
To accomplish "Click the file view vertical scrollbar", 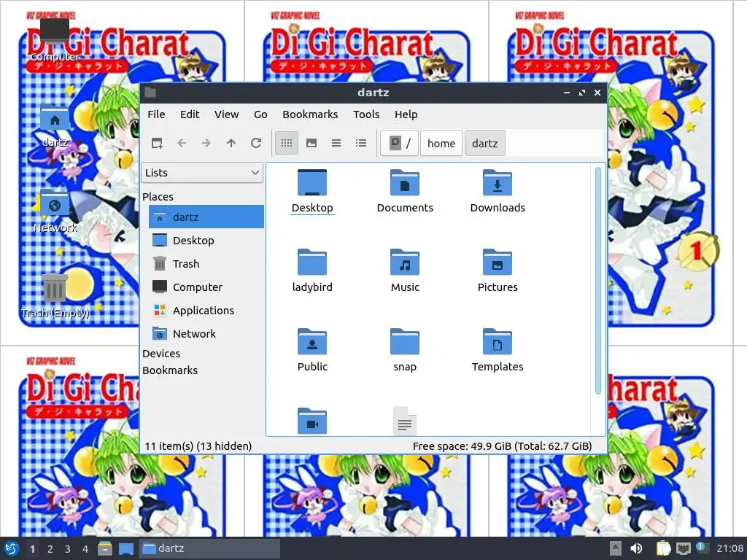I will pos(598,281).
